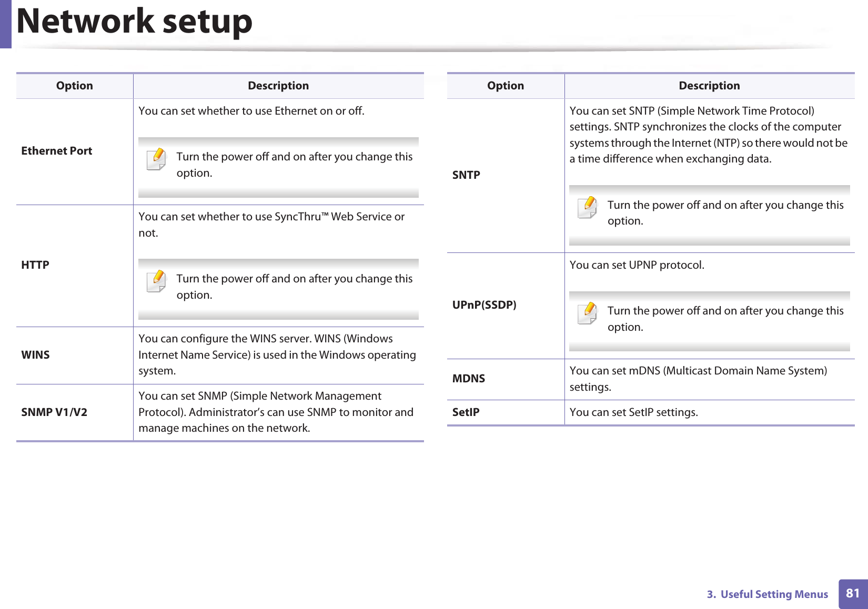Click the note icon in the HTTP row
This screenshot has width=868, height=609.
[x=156, y=281]
